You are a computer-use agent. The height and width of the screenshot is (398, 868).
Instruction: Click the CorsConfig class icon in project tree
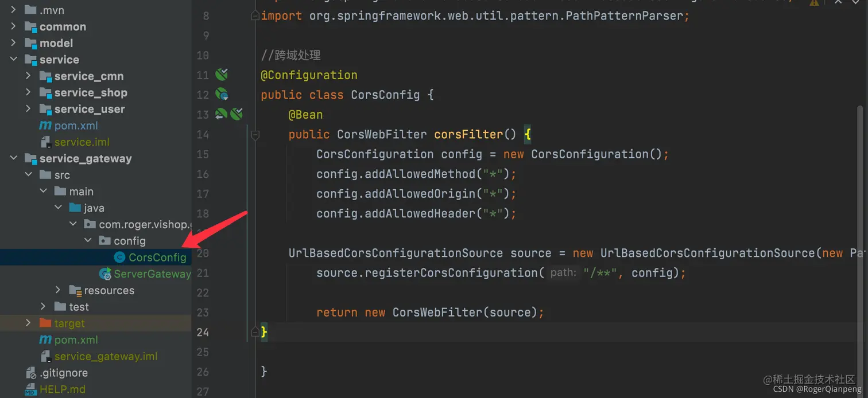119,257
